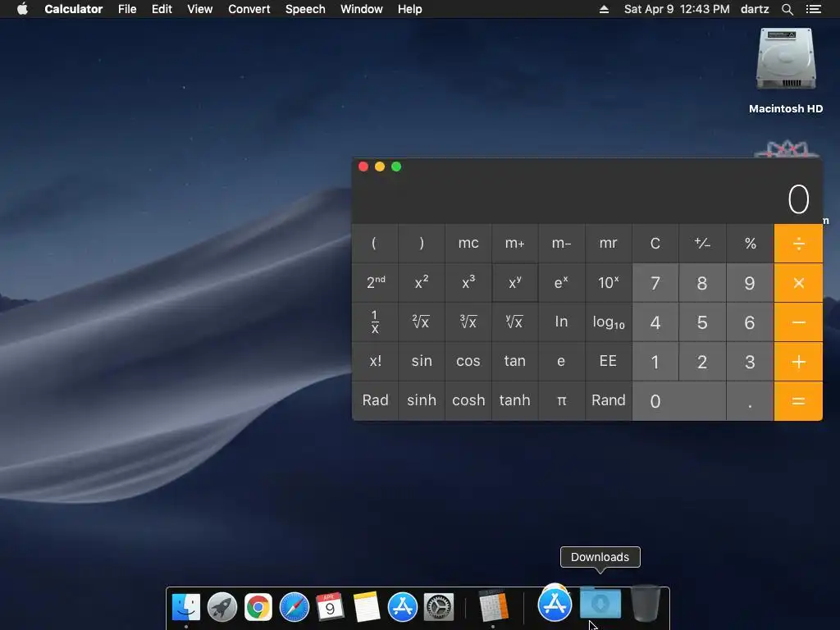Click the log10 key

coord(608,322)
